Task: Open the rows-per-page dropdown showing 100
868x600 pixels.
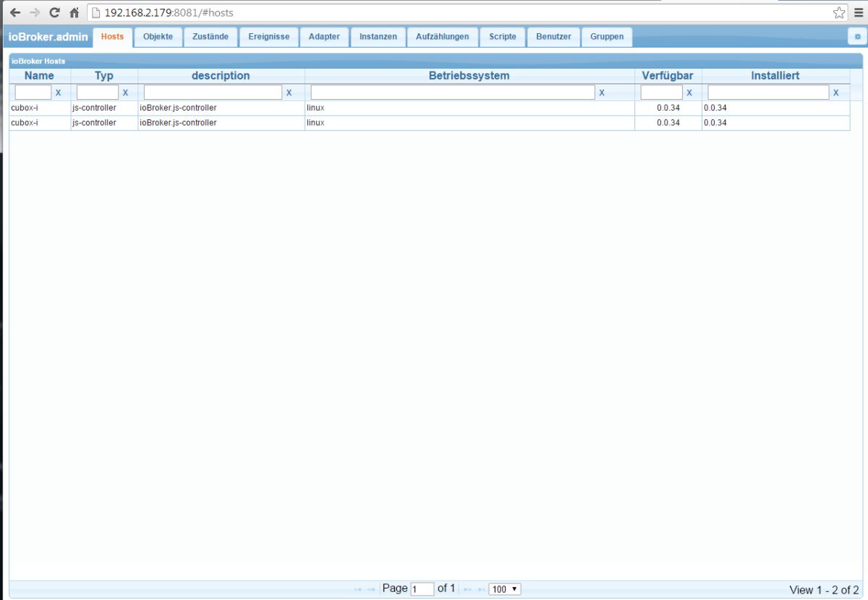Action: point(505,589)
